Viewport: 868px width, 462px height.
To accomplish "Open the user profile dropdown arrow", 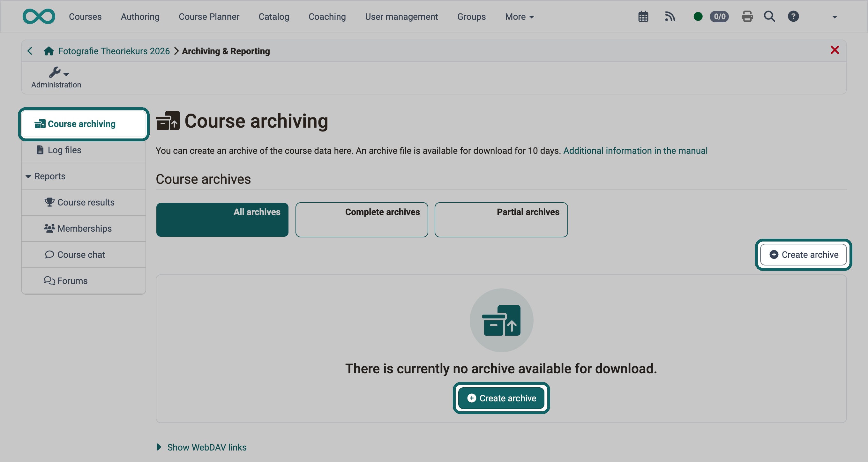I will pyautogui.click(x=834, y=17).
